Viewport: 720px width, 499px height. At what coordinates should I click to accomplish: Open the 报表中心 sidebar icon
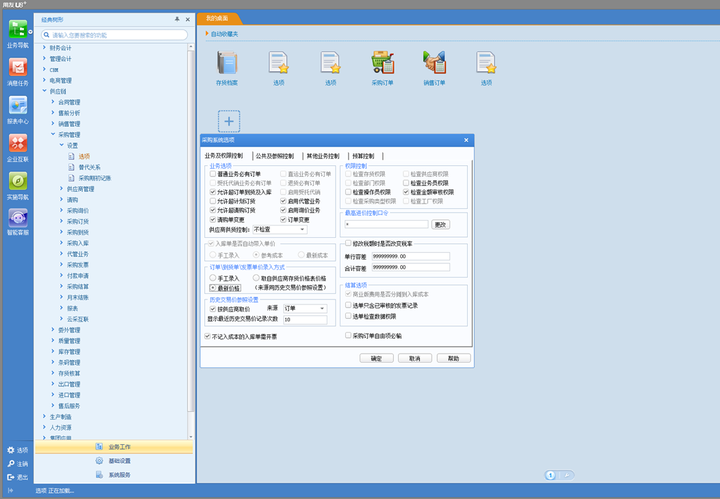point(17,106)
